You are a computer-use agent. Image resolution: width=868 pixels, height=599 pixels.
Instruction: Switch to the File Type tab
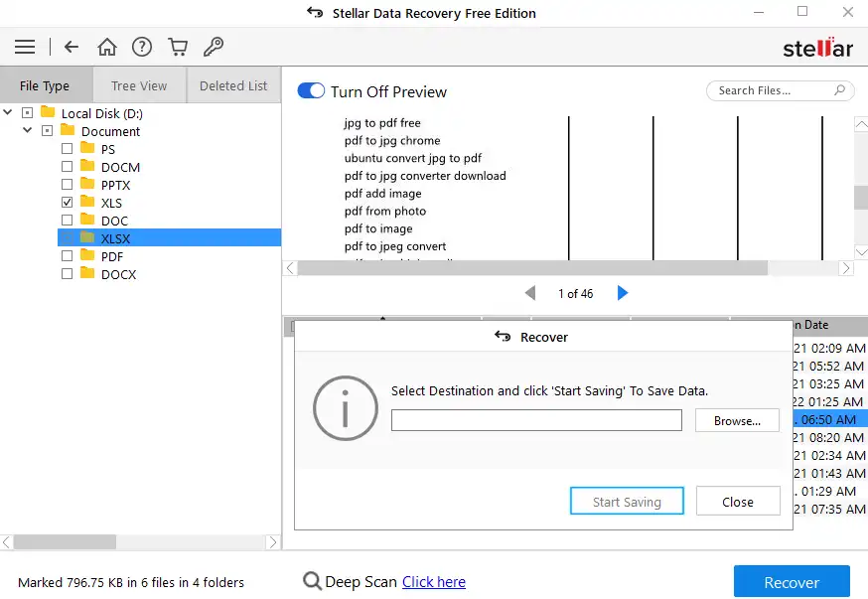(x=47, y=84)
